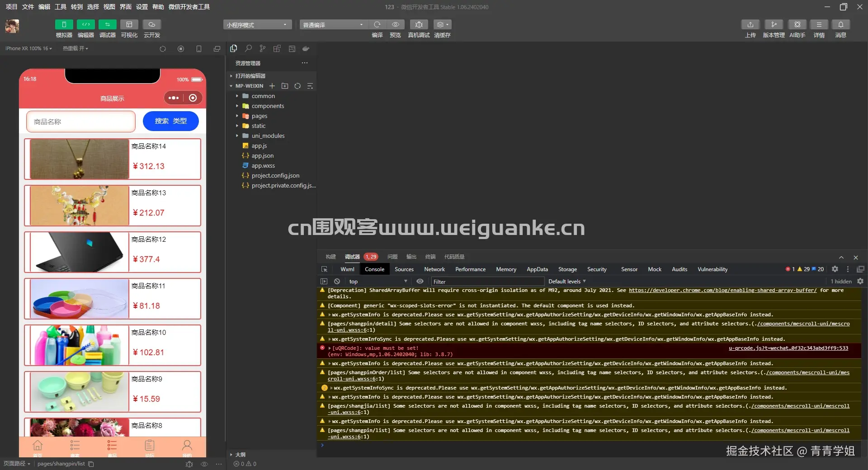Toggle console sidebar panel icon
Viewport: 868px width, 470px height.
point(324,281)
